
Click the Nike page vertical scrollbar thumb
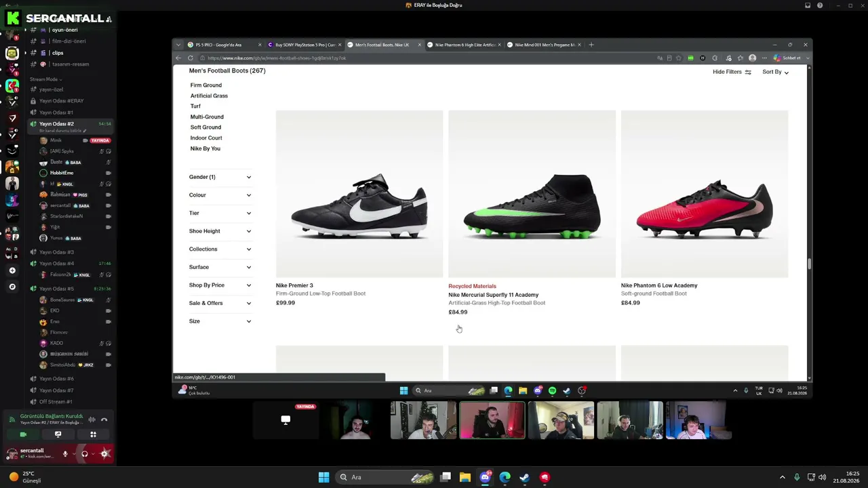click(809, 264)
